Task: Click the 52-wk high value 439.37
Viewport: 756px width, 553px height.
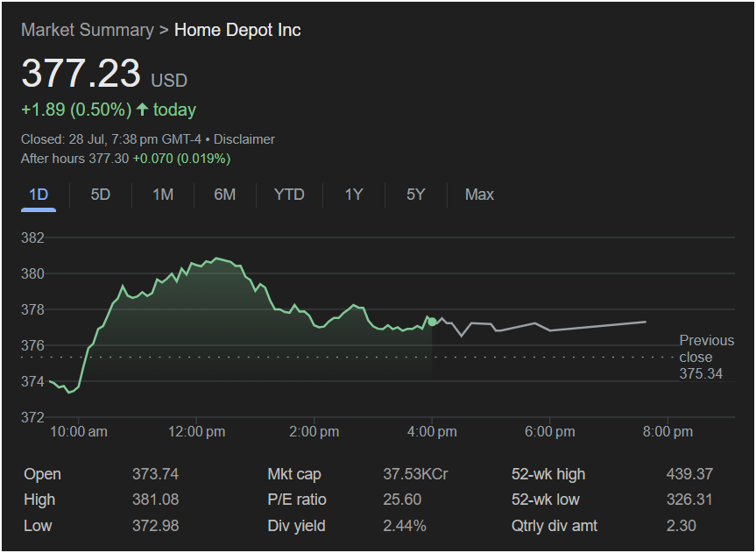Action: pyautogui.click(x=689, y=474)
